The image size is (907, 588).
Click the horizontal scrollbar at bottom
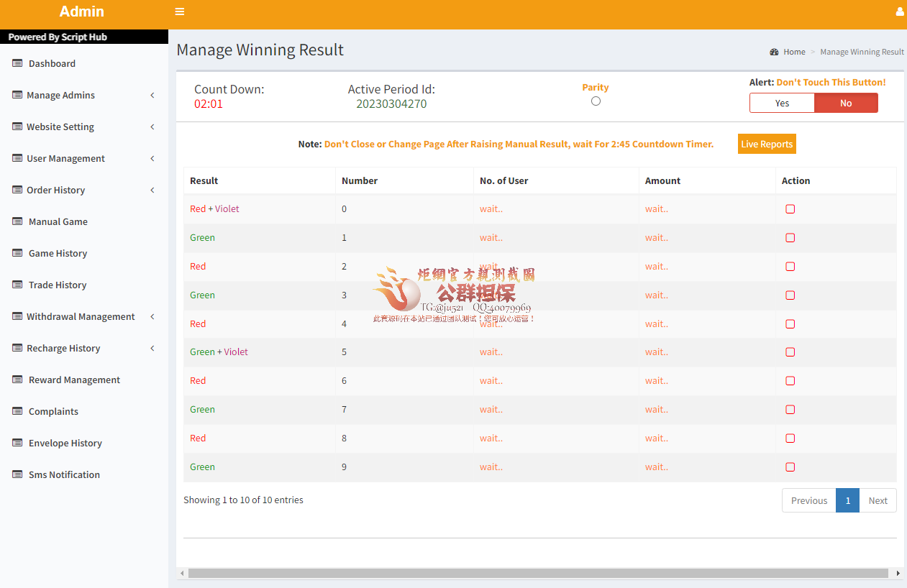coord(538,573)
